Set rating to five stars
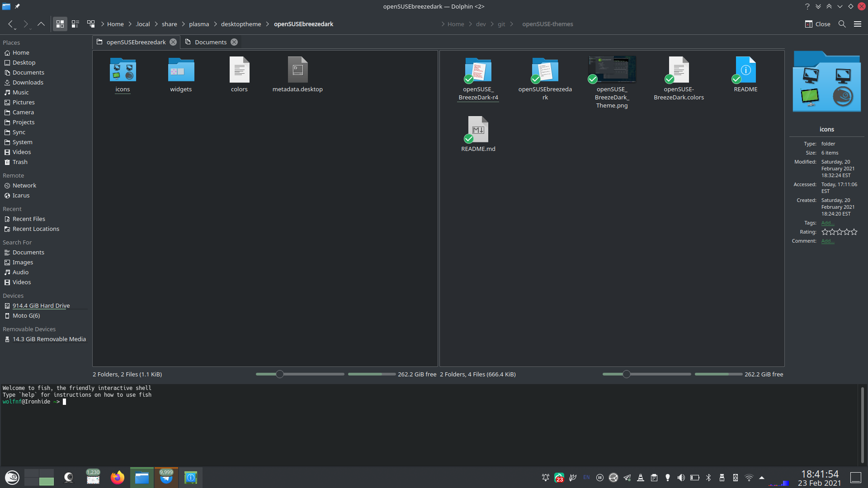The image size is (868, 488). pyautogui.click(x=854, y=232)
